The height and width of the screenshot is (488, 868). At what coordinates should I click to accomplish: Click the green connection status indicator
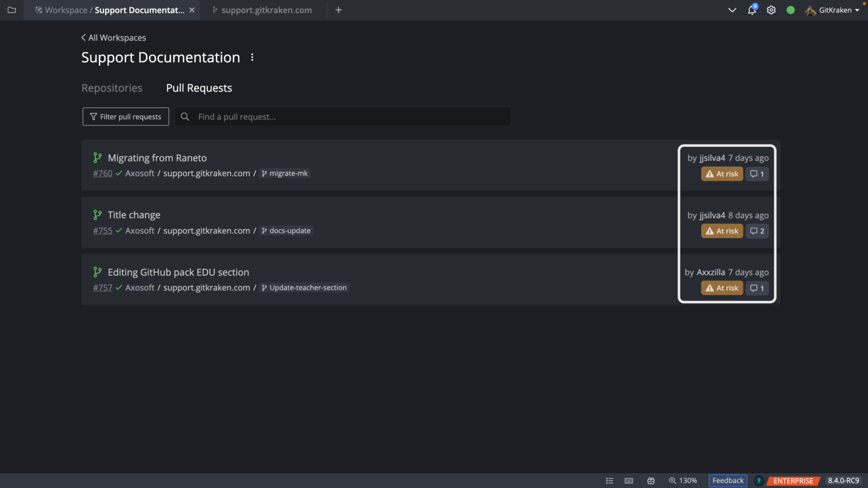point(790,10)
